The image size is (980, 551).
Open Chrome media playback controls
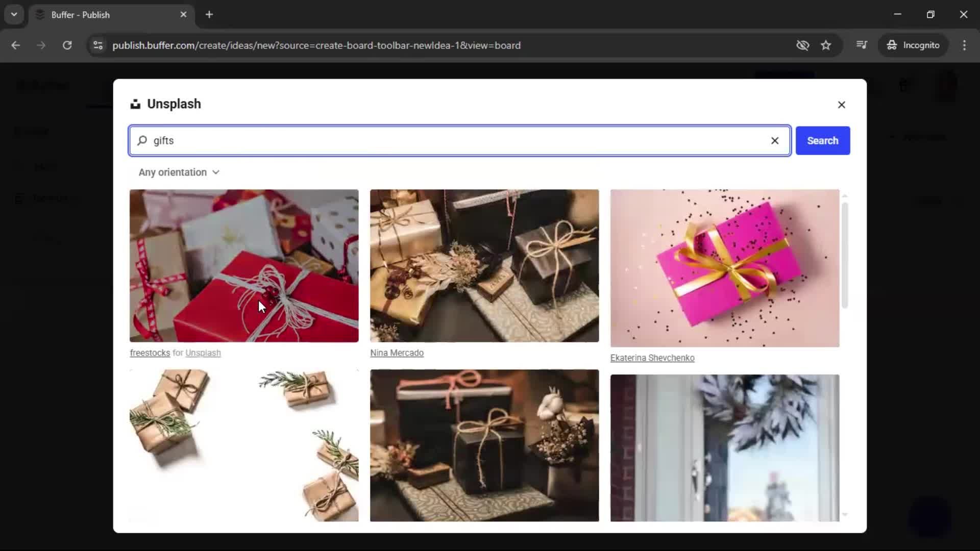click(x=862, y=45)
